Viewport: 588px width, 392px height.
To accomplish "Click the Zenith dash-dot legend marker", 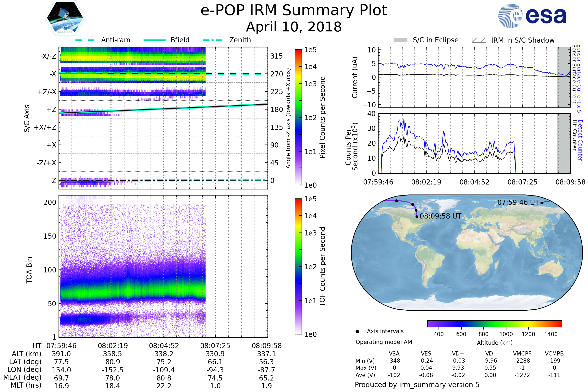I will (213, 40).
